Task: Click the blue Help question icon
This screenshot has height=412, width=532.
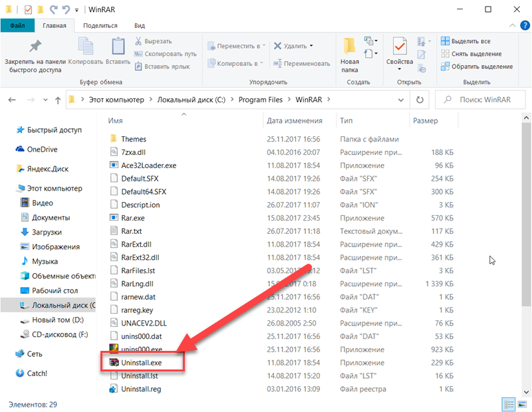Action: pos(525,25)
